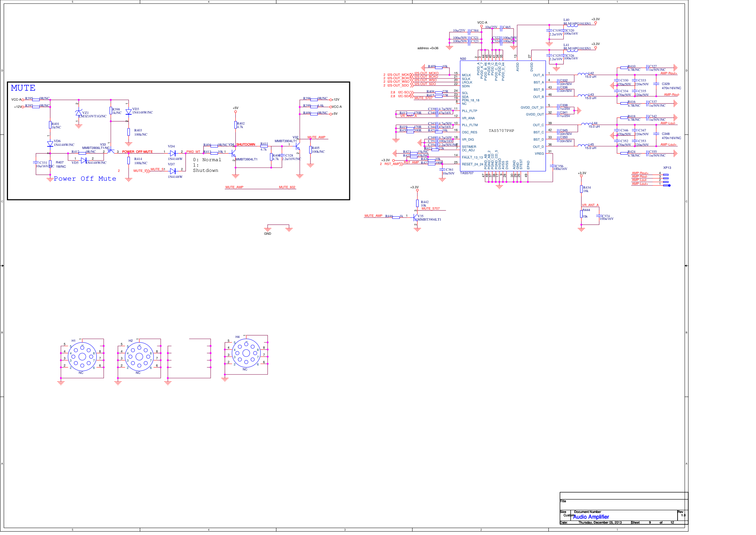Select the VD6 1N4148W/NC diode
756x535 pixels.
(x=50, y=144)
